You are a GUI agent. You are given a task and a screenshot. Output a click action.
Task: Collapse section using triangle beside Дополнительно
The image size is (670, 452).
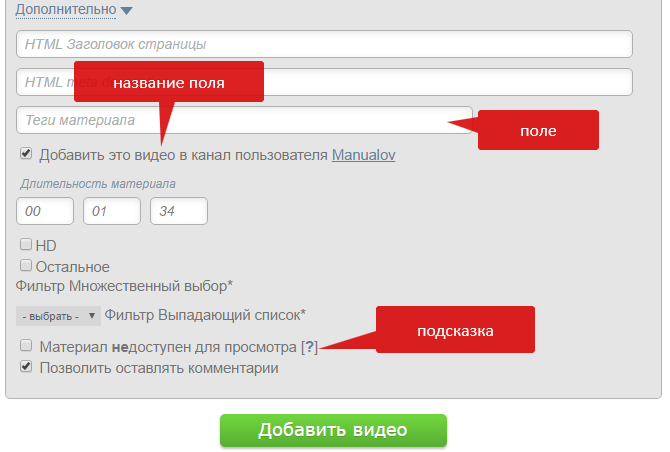point(126,12)
